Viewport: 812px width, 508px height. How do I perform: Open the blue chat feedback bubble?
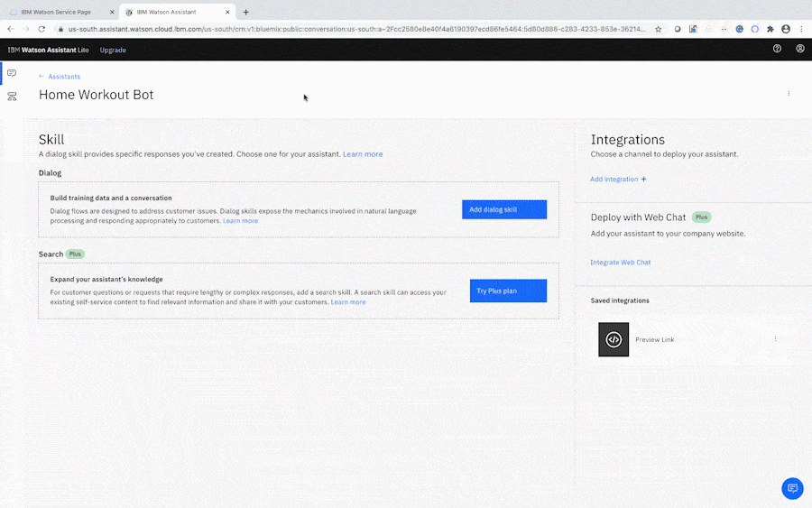[x=792, y=488]
